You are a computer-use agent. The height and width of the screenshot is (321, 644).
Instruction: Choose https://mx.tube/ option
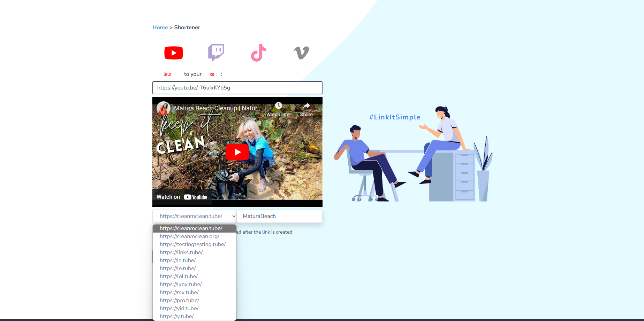click(x=195, y=292)
